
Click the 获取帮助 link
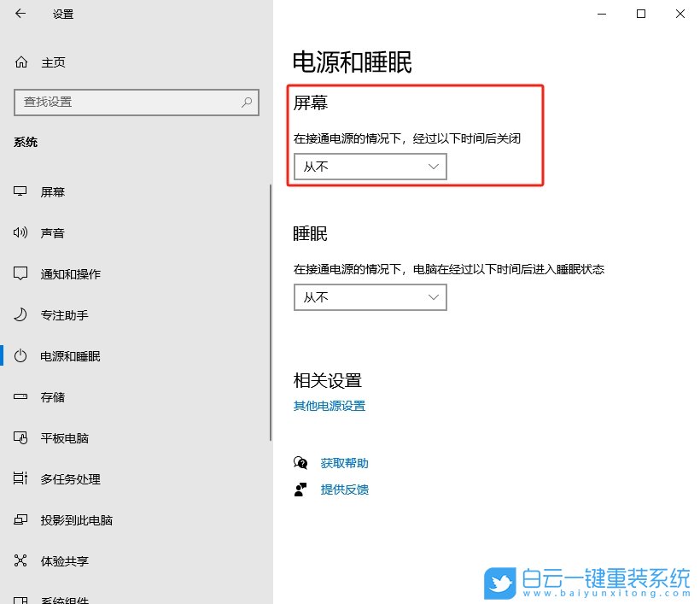[343, 463]
